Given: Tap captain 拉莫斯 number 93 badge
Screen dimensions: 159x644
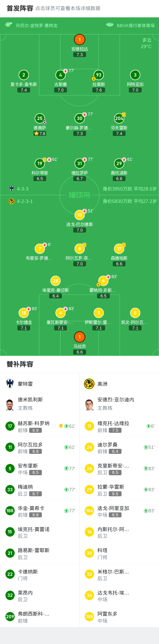Looking at the screenshot, I should point(99,75).
